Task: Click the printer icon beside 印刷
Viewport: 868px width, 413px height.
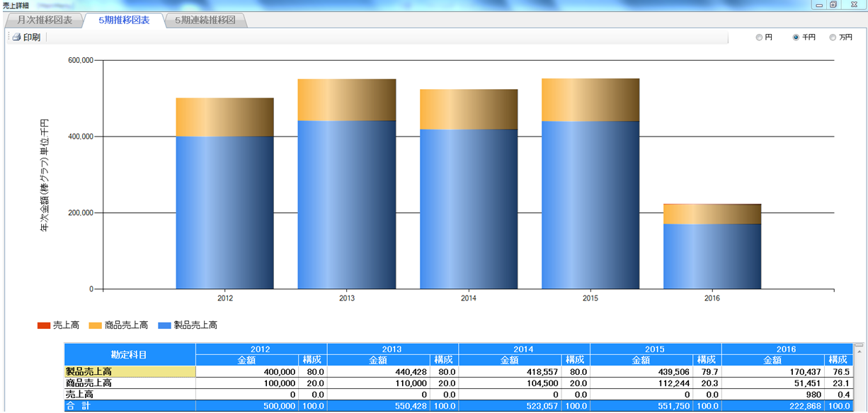Action: click(16, 37)
